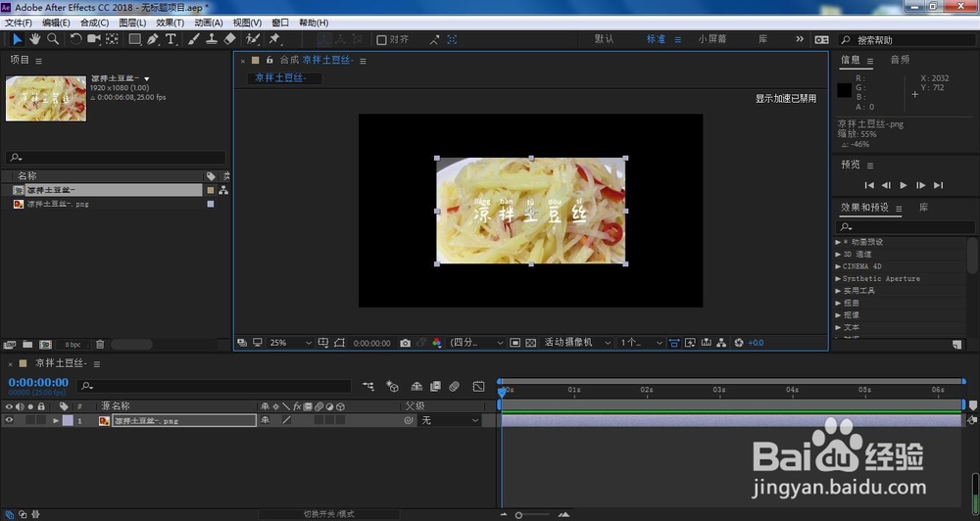Click the timeline zoom slider handle
Image resolution: width=980 pixels, height=521 pixels.
pyautogui.click(x=518, y=515)
